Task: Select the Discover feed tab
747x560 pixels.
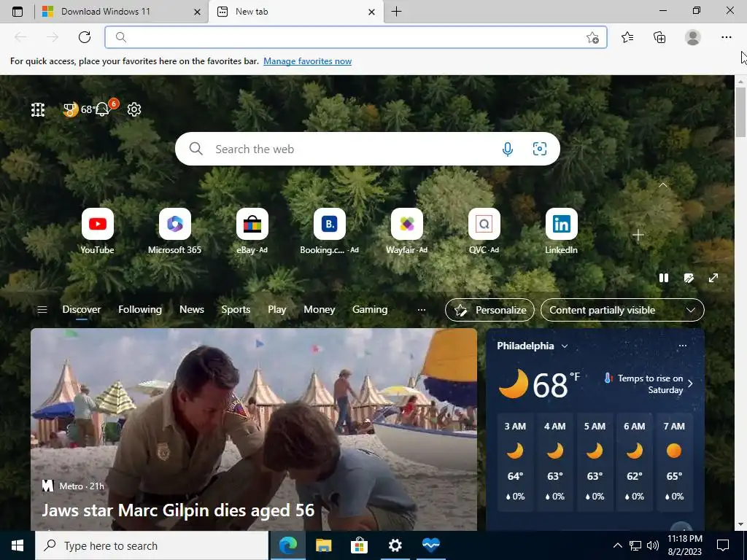Action: 82,309
